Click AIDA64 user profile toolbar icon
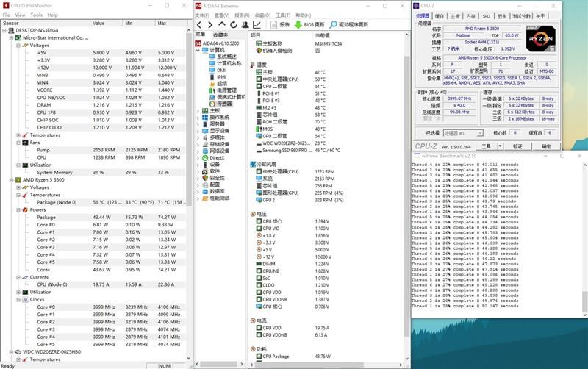Image resolution: width=588 pixels, height=369 pixels. tap(245, 25)
